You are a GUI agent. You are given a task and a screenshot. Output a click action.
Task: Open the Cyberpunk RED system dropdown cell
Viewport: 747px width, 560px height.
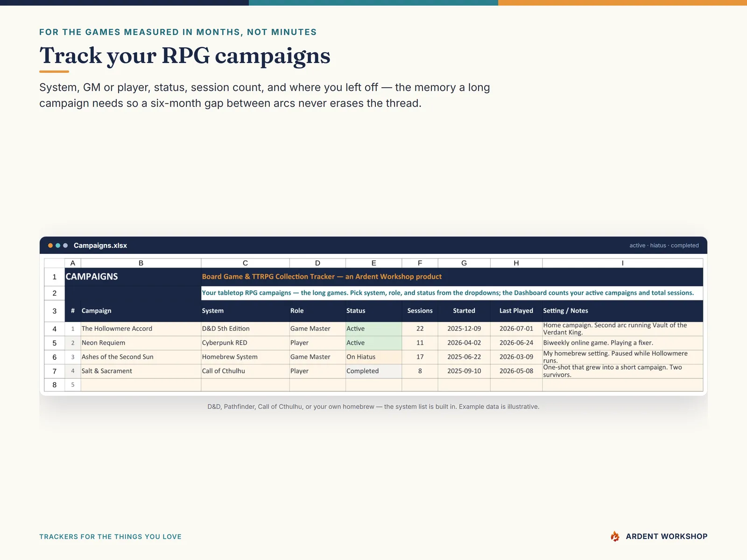click(x=245, y=343)
